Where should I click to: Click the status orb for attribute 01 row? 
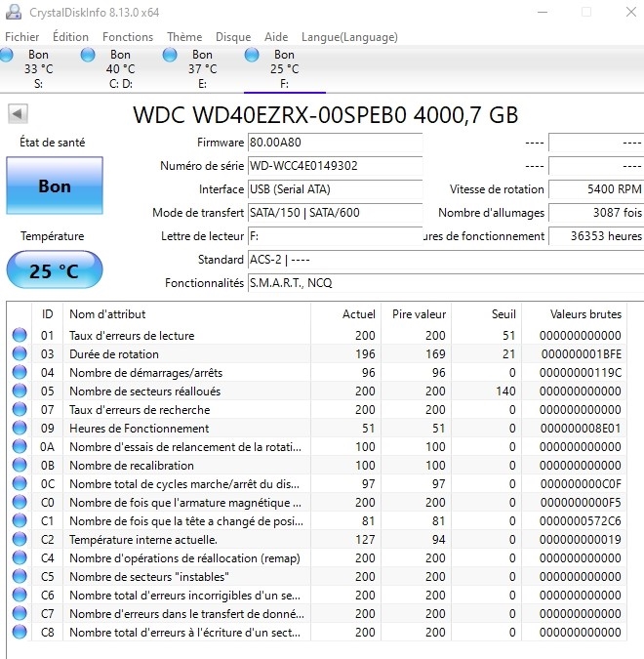point(20,335)
